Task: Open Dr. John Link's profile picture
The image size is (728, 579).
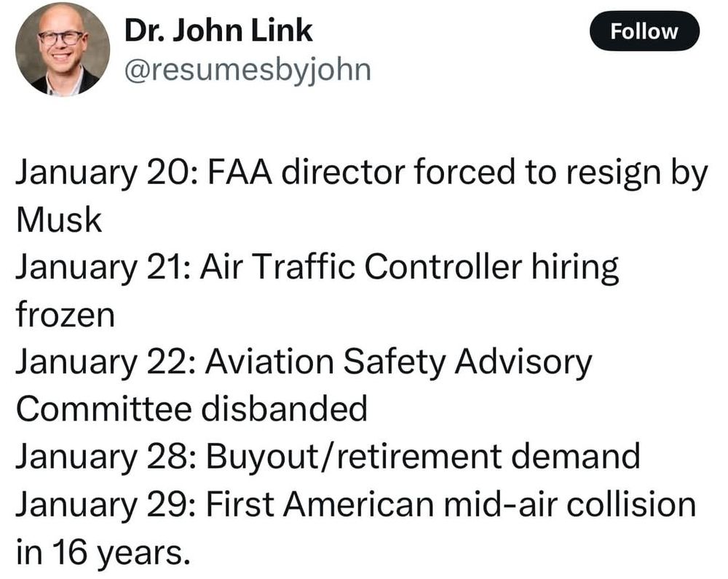Action: [63, 49]
